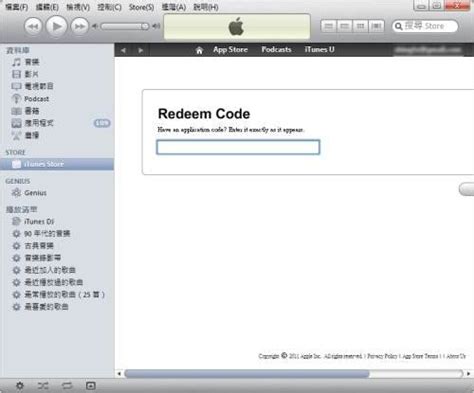Open the Privacy Policy link

click(x=382, y=356)
